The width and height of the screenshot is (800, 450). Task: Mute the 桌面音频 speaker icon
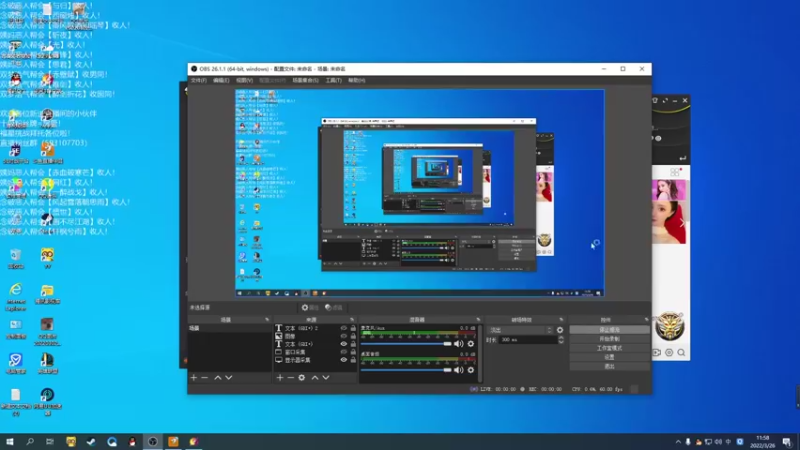tap(459, 370)
